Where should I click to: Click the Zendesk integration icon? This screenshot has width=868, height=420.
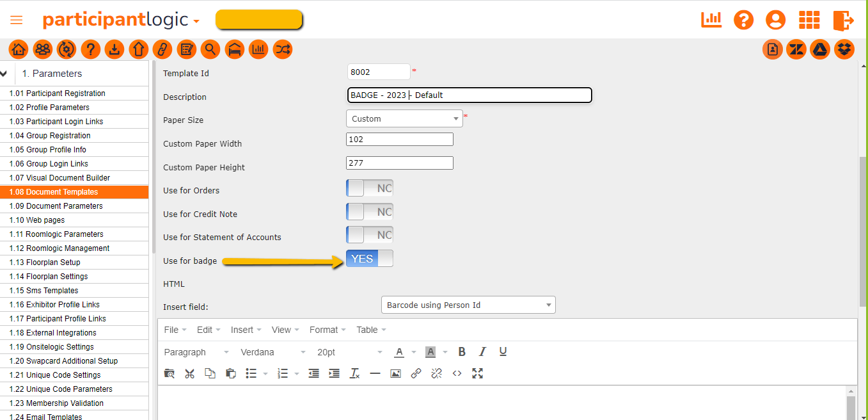(796, 49)
